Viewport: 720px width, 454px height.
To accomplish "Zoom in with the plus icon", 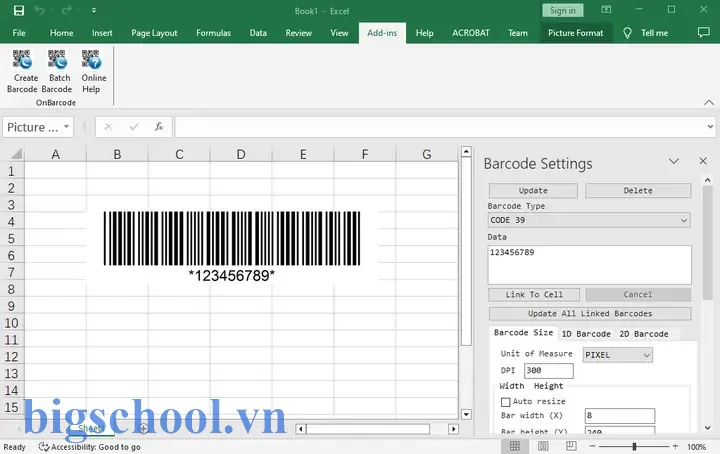I will tap(675, 446).
